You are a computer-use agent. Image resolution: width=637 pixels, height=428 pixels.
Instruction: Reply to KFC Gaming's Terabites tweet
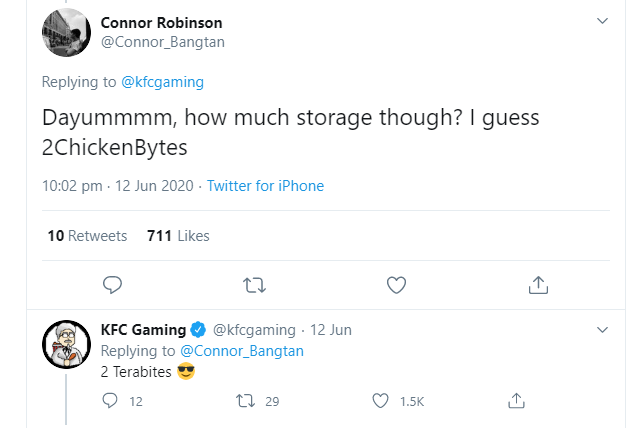[111, 401]
